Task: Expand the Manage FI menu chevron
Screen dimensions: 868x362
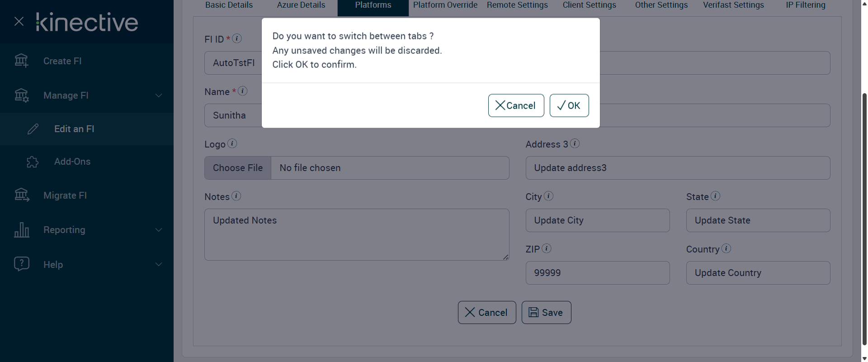Action: pos(159,95)
